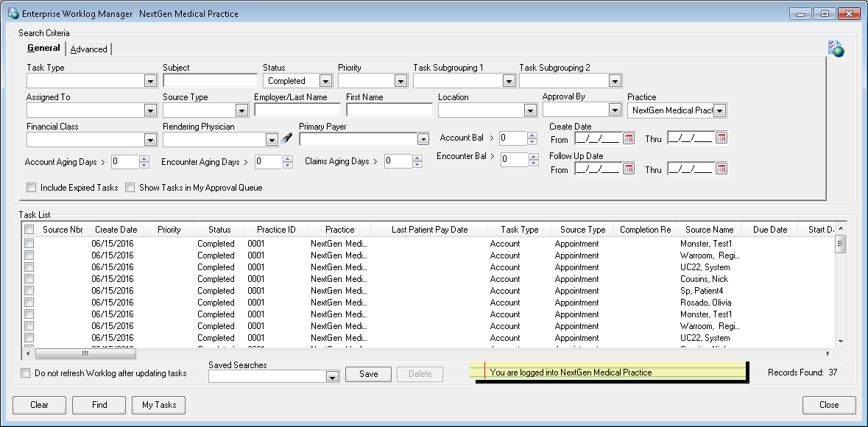Expand the Assigned To dropdown

click(150, 110)
